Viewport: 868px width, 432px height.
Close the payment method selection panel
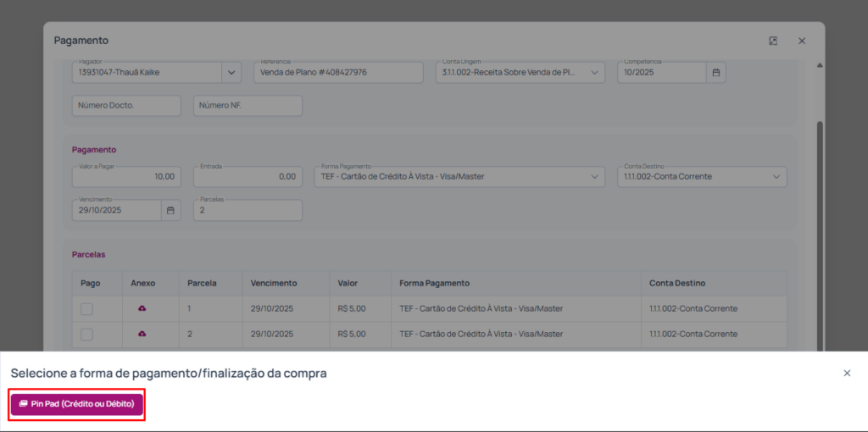click(846, 373)
